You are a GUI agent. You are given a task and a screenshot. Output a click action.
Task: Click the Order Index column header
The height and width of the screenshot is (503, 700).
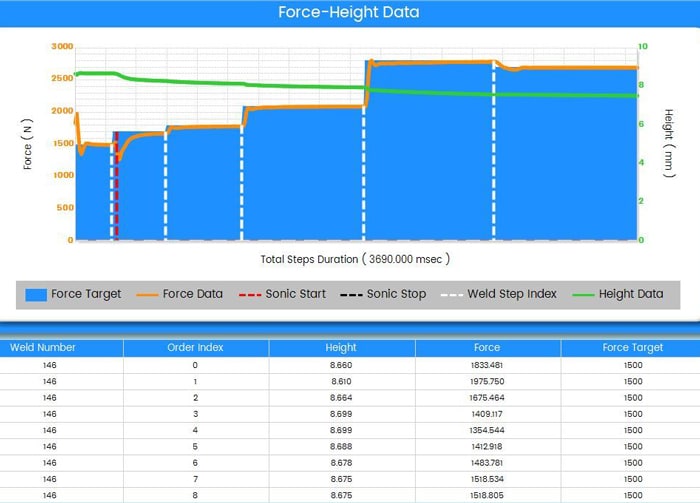[195, 348]
